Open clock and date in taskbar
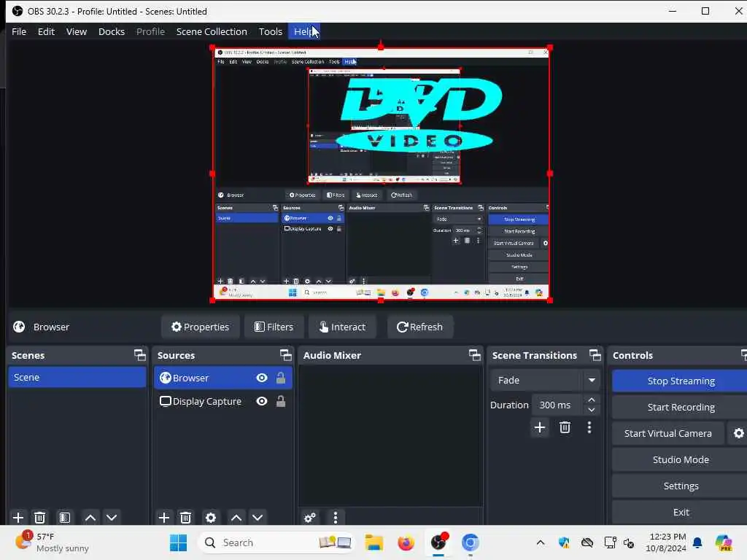 pos(665,542)
